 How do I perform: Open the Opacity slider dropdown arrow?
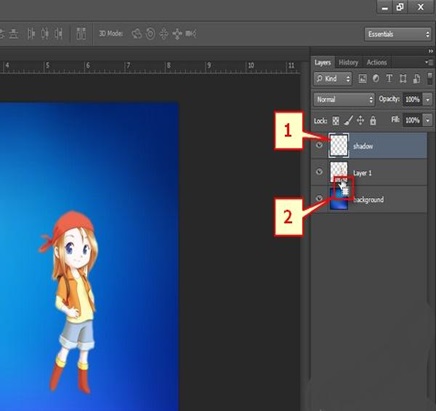click(x=427, y=99)
